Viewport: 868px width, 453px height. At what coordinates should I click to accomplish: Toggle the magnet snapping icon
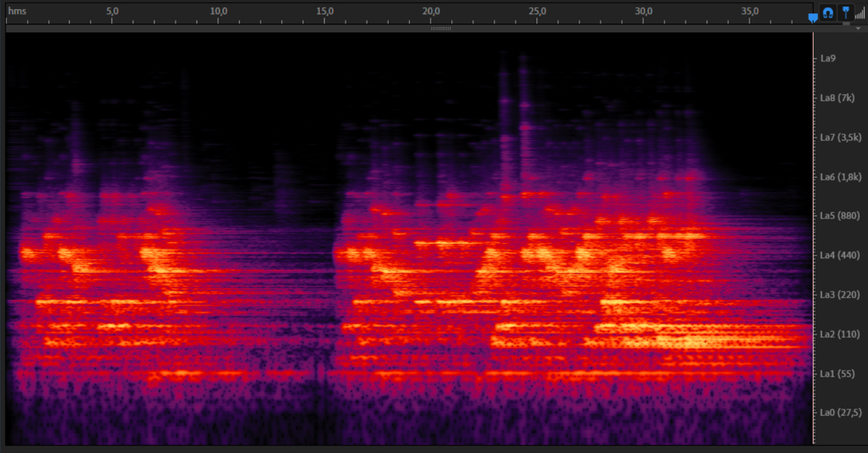[x=828, y=12]
